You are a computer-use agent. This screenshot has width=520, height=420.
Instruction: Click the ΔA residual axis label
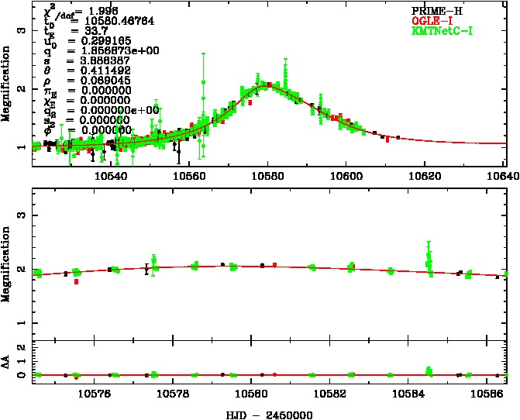[8, 357]
